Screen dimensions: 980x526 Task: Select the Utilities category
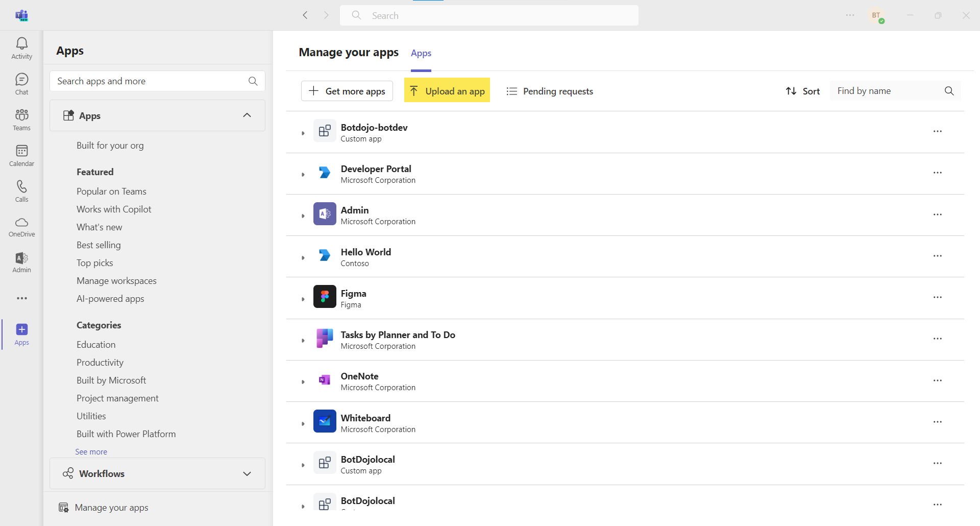click(x=91, y=416)
